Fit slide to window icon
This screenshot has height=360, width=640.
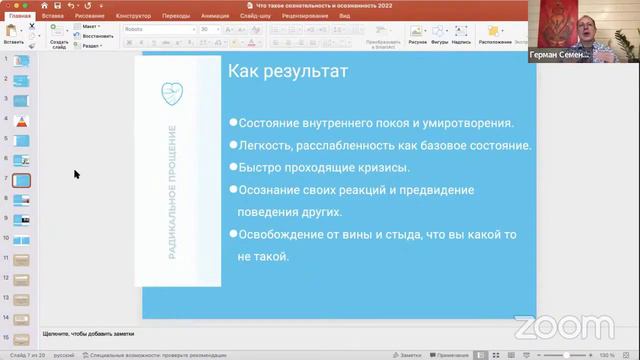pyautogui.click(x=626, y=355)
